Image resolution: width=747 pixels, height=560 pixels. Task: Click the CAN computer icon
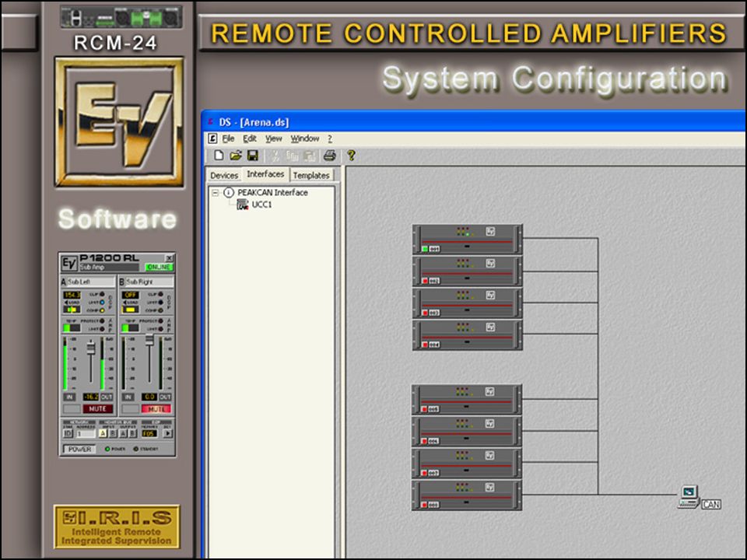point(689,497)
